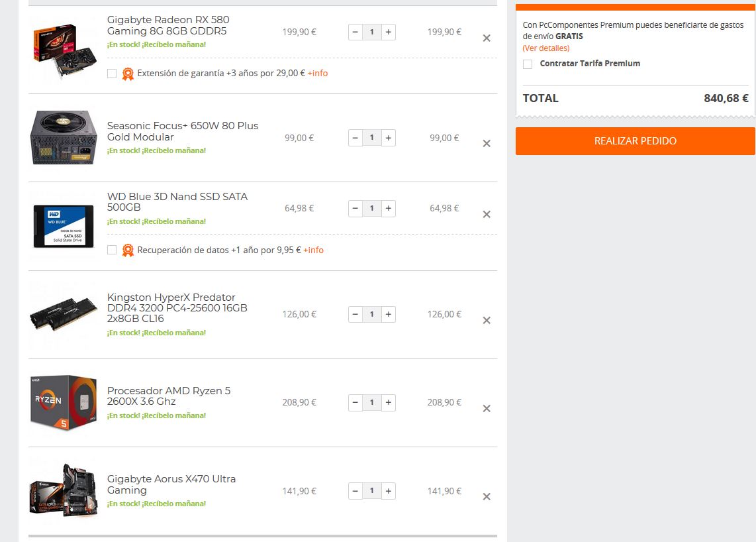This screenshot has width=756, height=542.
Task: Remove Seasonic Focus+ 650W from cart
Action: tap(487, 143)
